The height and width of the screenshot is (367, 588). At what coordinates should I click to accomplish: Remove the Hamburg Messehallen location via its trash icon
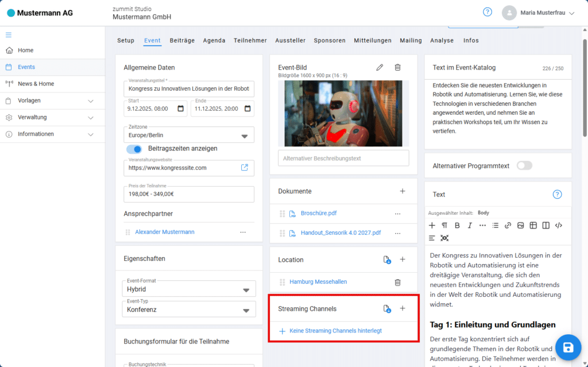397,282
